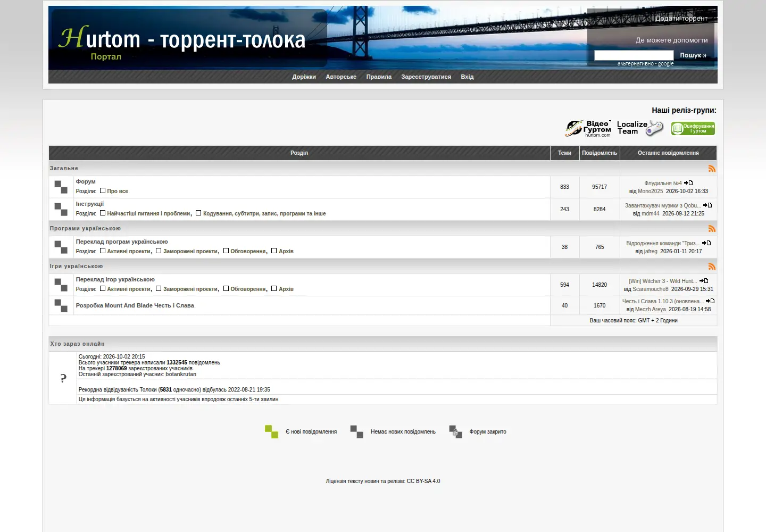
Task: Click the альтернативно - google link
Action: [645, 64]
